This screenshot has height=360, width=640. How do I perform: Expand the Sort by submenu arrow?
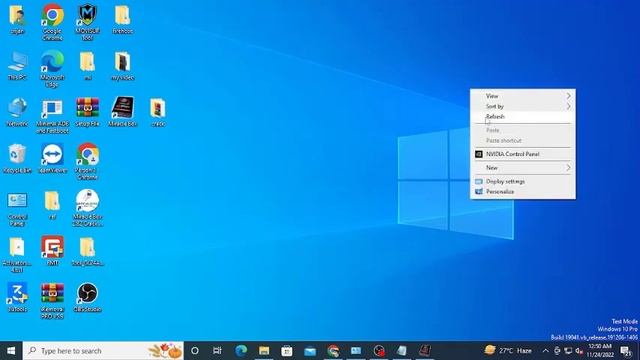point(568,106)
